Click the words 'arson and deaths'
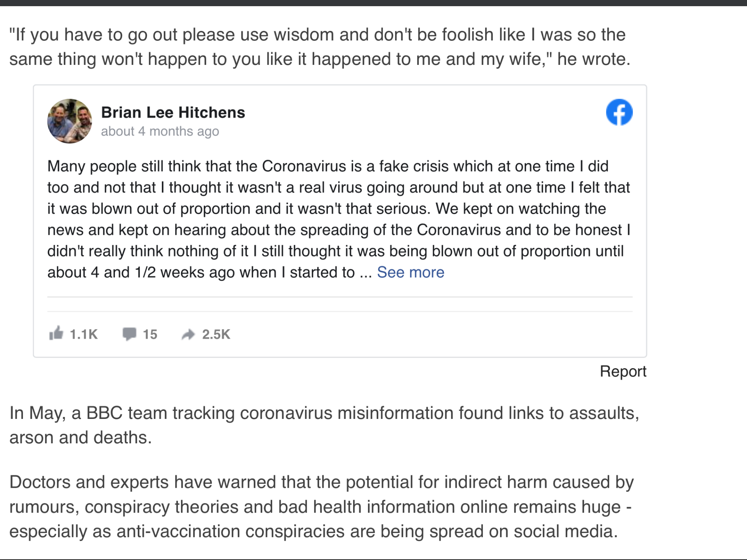This screenshot has height=560, width=747. click(80, 437)
